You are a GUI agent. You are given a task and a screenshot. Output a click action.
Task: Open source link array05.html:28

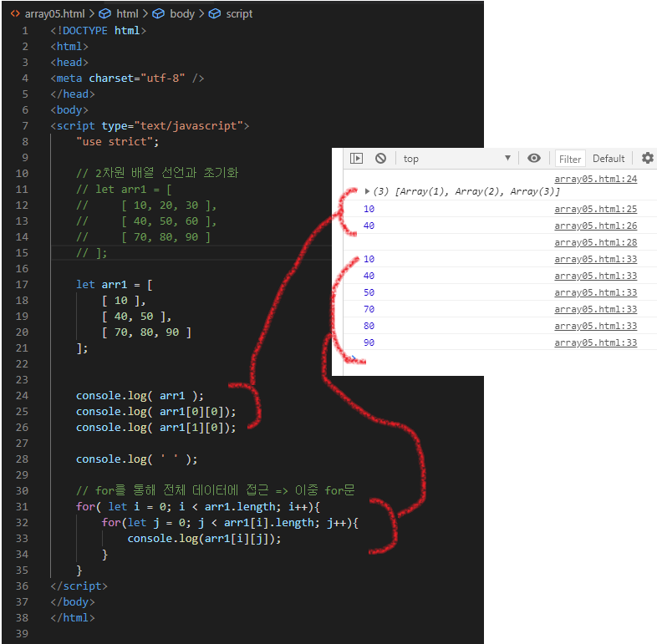(x=595, y=242)
